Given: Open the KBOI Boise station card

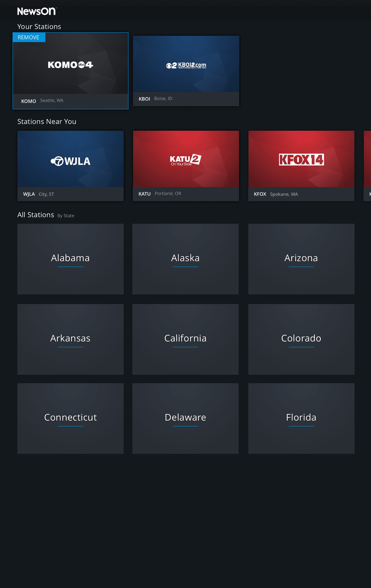Looking at the screenshot, I should pos(186,71).
